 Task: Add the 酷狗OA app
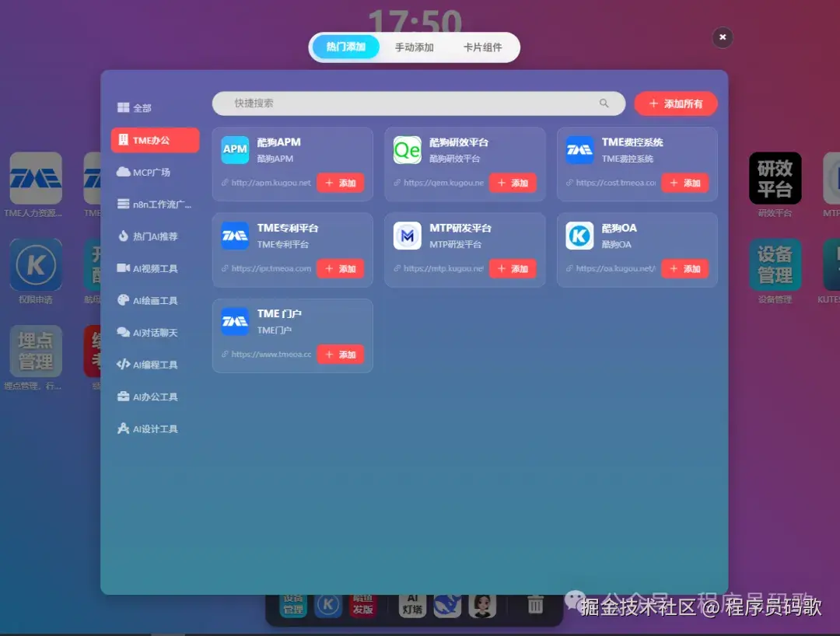pyautogui.click(x=684, y=268)
